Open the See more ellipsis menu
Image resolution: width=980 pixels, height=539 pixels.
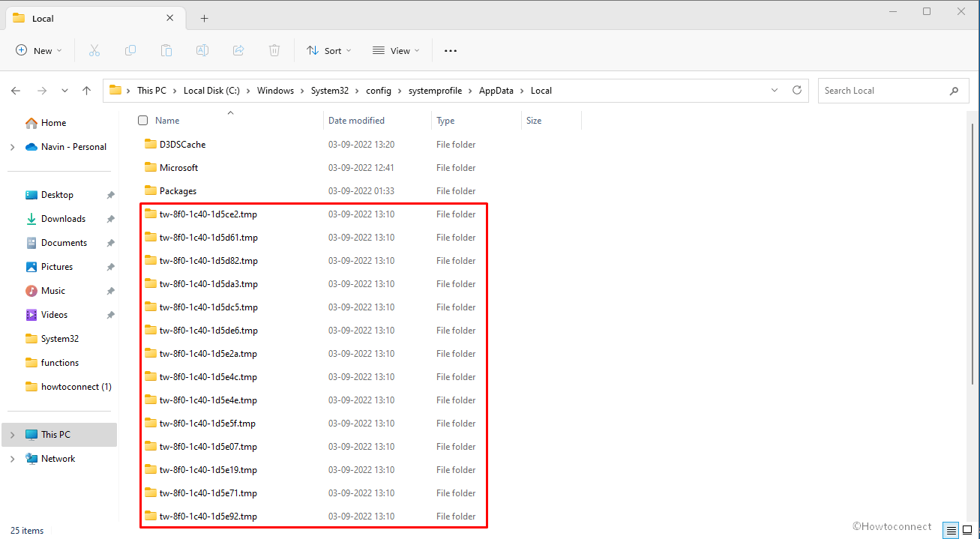point(450,50)
